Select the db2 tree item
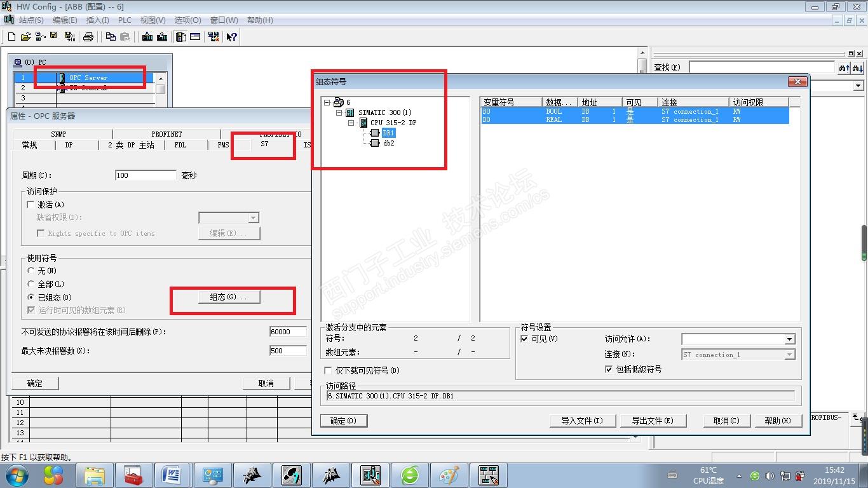Viewport: 868px width, 488px height. pos(388,143)
